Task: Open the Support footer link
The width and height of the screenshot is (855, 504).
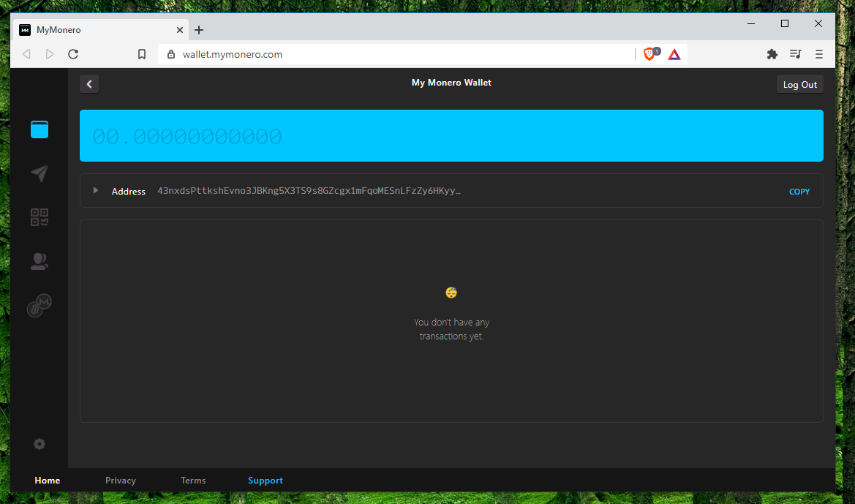Action: [265, 481]
